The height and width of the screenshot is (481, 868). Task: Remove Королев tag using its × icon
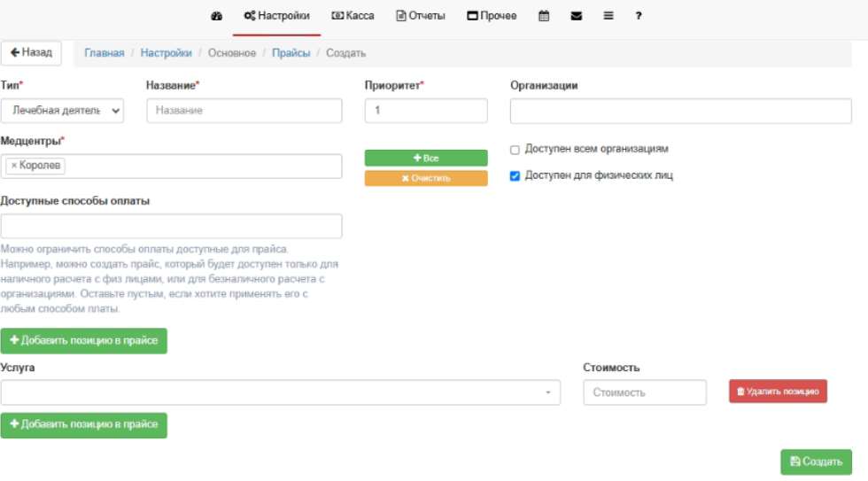coord(14,166)
